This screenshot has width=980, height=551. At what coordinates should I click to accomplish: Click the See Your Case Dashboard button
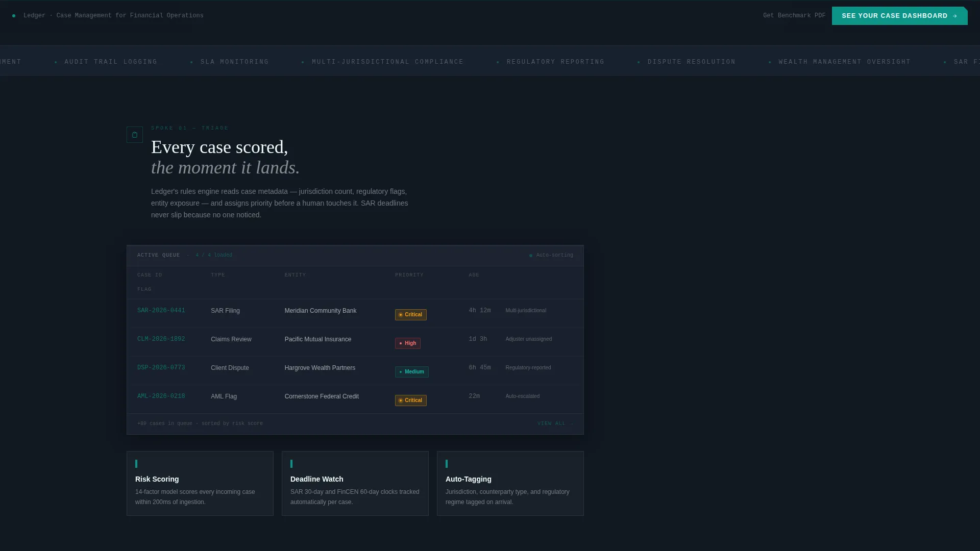[899, 16]
